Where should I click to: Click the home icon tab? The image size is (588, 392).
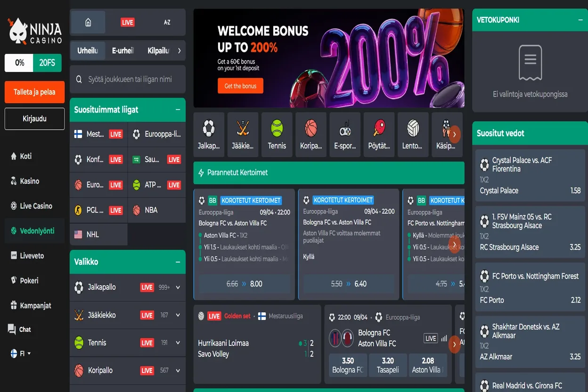click(x=88, y=23)
